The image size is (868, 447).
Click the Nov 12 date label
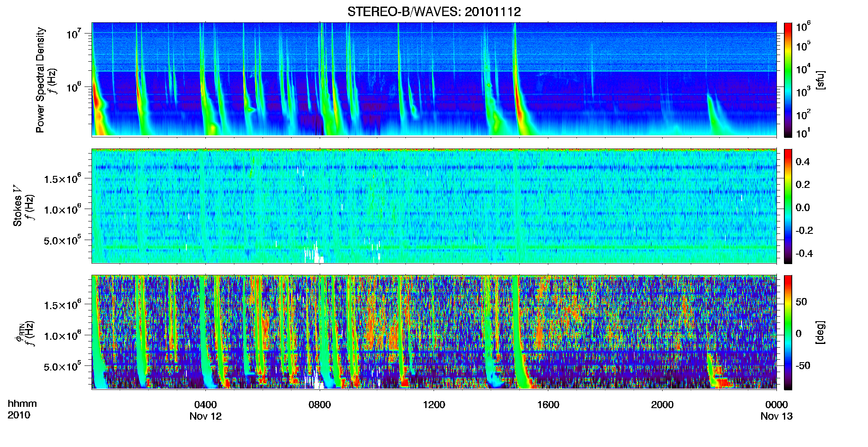[205, 416]
